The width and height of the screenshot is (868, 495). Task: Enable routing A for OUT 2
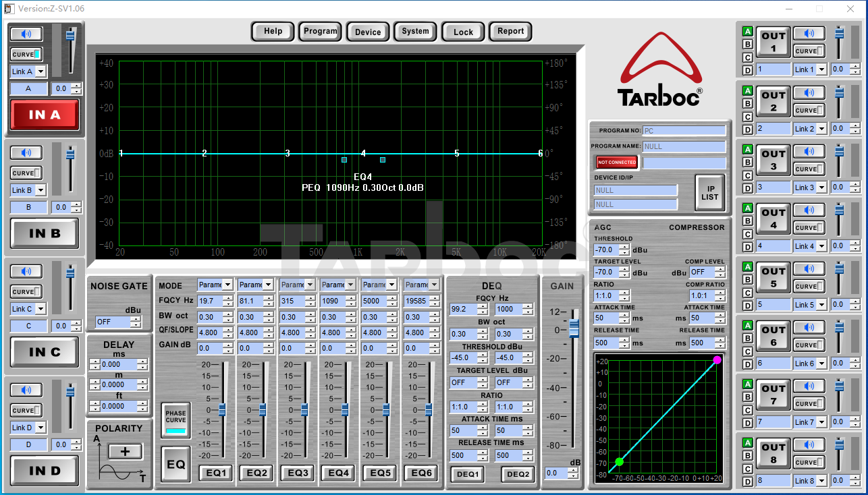[747, 90]
